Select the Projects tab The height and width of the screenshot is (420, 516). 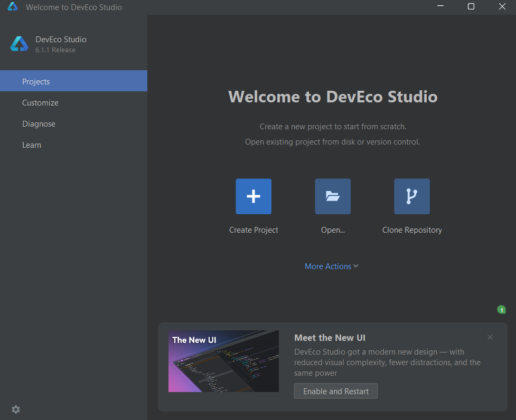pyautogui.click(x=74, y=81)
